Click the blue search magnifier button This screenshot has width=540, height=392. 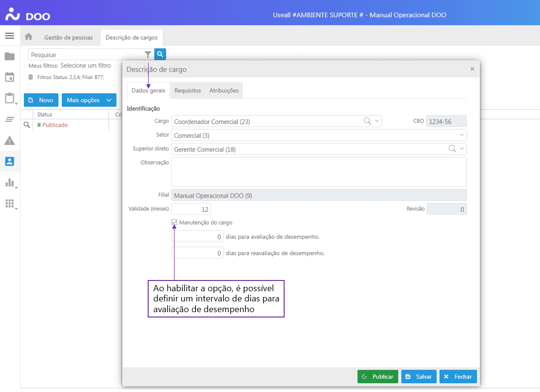point(160,55)
